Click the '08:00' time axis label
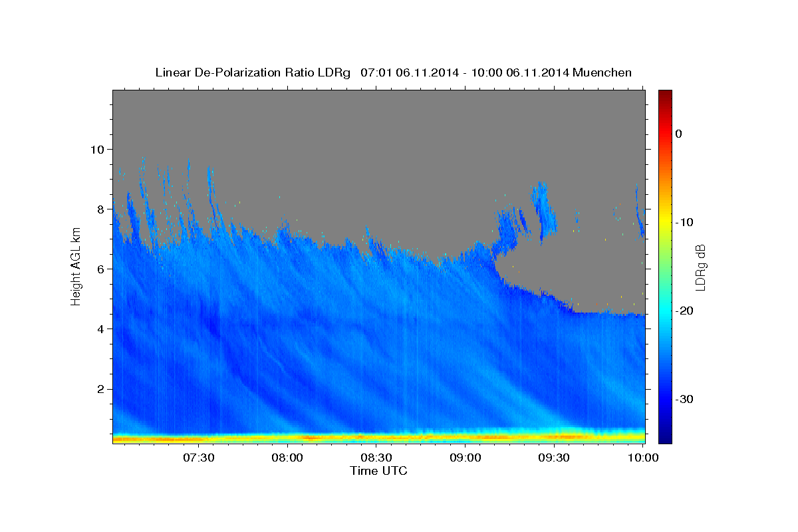 pyautogui.click(x=287, y=458)
